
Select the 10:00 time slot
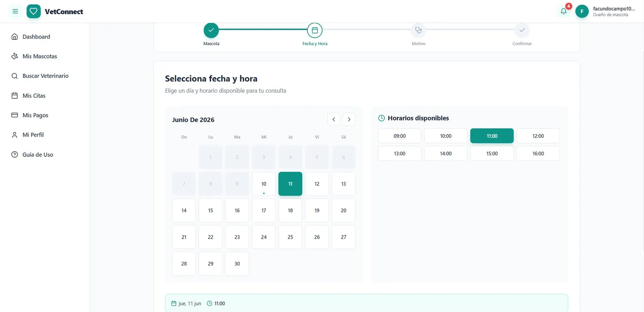point(446,136)
